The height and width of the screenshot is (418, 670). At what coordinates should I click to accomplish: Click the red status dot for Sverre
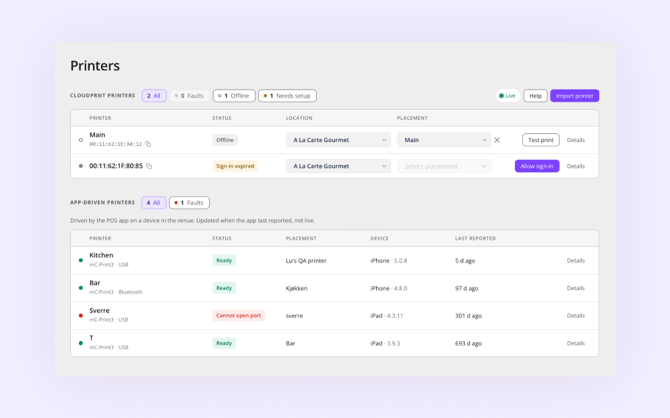[x=81, y=315]
